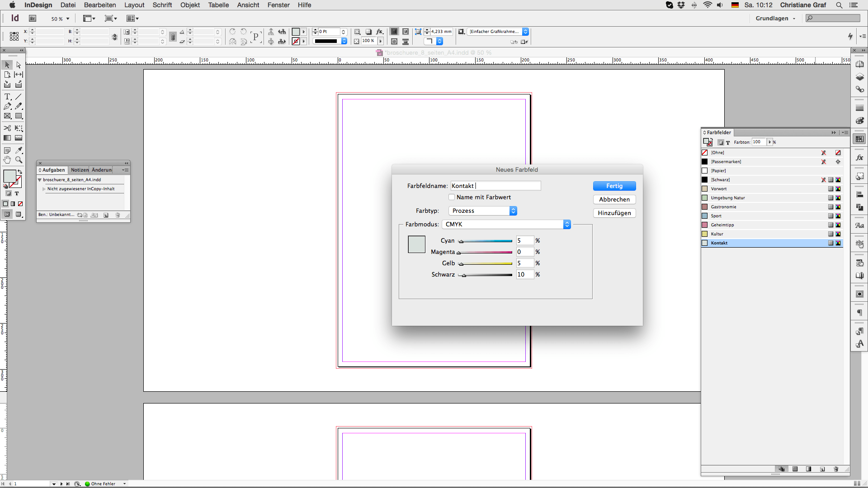The height and width of the screenshot is (488, 868).
Task: Select the Pen tool
Action: click(x=7, y=106)
